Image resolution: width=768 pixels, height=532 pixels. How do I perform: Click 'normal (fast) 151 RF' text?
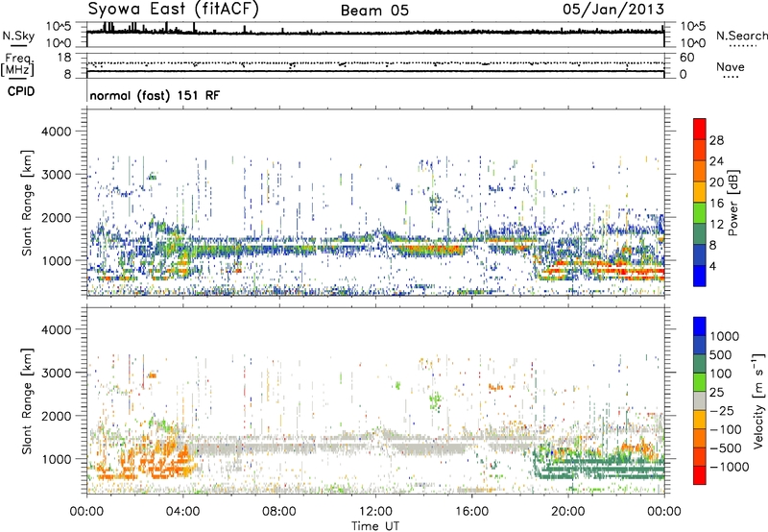coord(155,95)
